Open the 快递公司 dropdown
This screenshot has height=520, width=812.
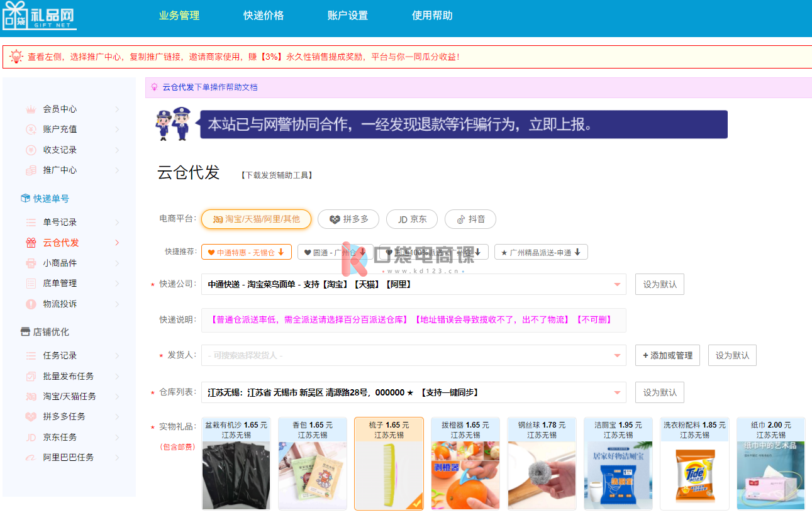click(414, 285)
